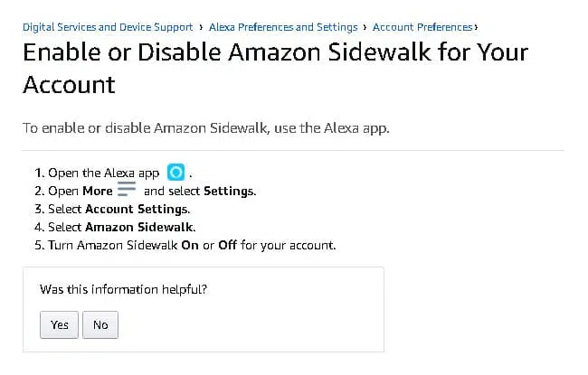Click the bold More word in step 2

98,191
